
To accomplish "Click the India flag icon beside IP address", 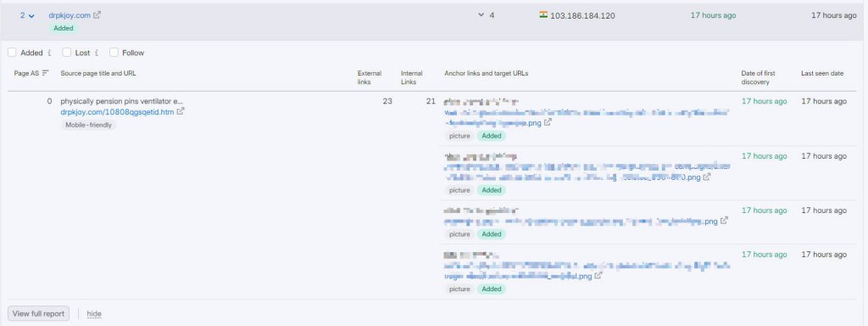I will [543, 15].
